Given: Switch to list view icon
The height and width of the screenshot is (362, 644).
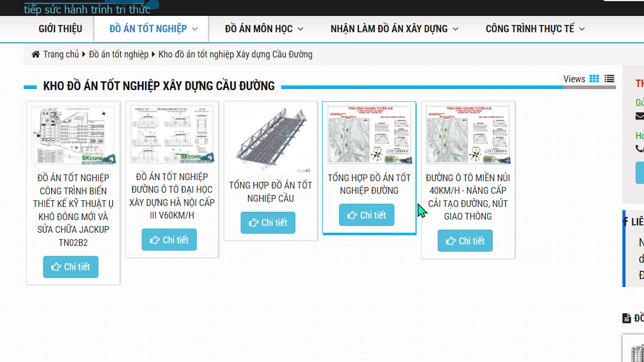Looking at the screenshot, I should click(x=609, y=79).
